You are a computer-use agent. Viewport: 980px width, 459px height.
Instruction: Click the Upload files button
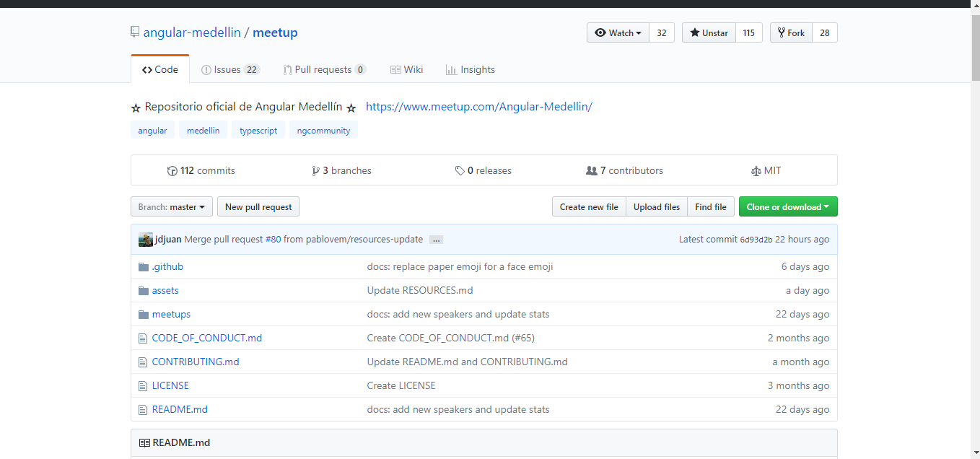[x=657, y=207]
